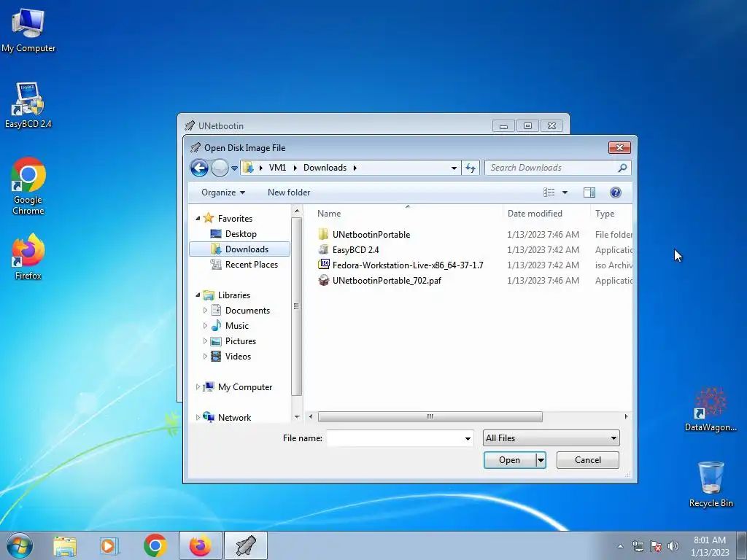Open the DataWagon desktop shortcut
Screen dimensions: 747x560
(711, 409)
